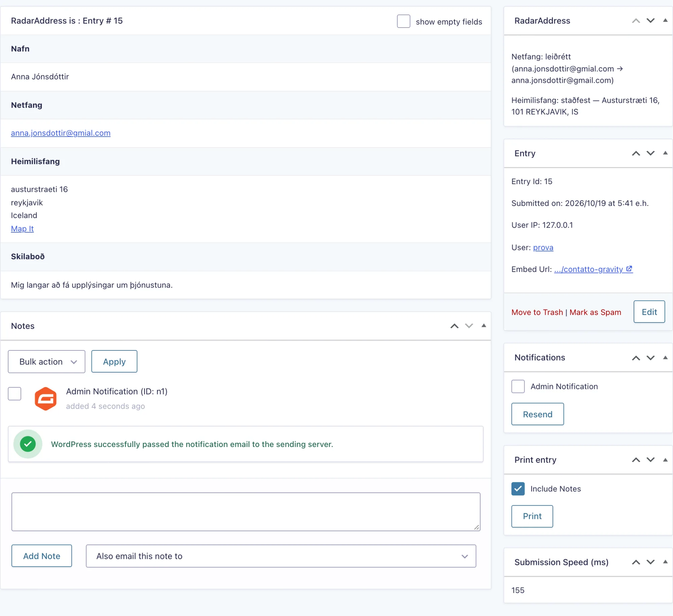Image resolution: width=673 pixels, height=616 pixels.
Task: Open Also email this note to dropdown
Action: 281,556
